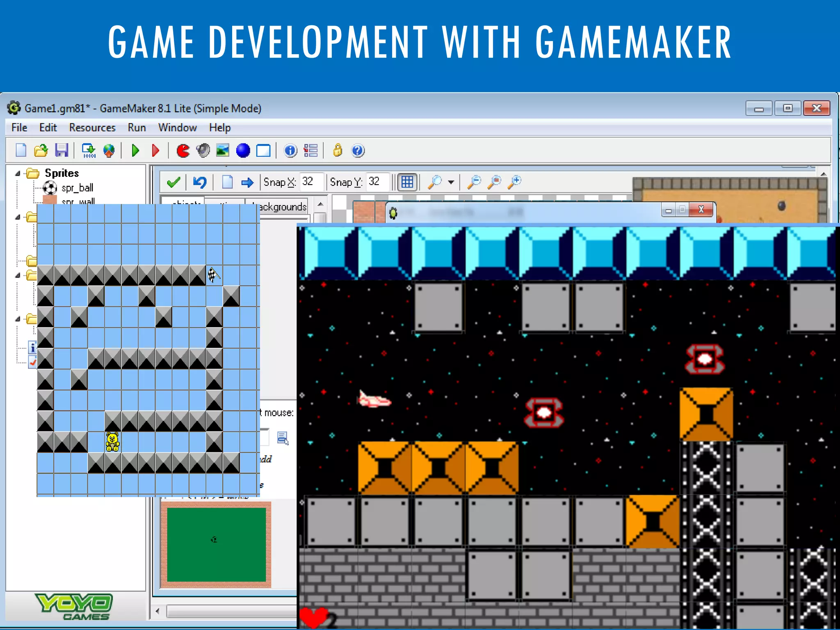Viewport: 840px width, 630px height.
Task: Clear the room with blank page icon
Action: pyautogui.click(x=227, y=182)
